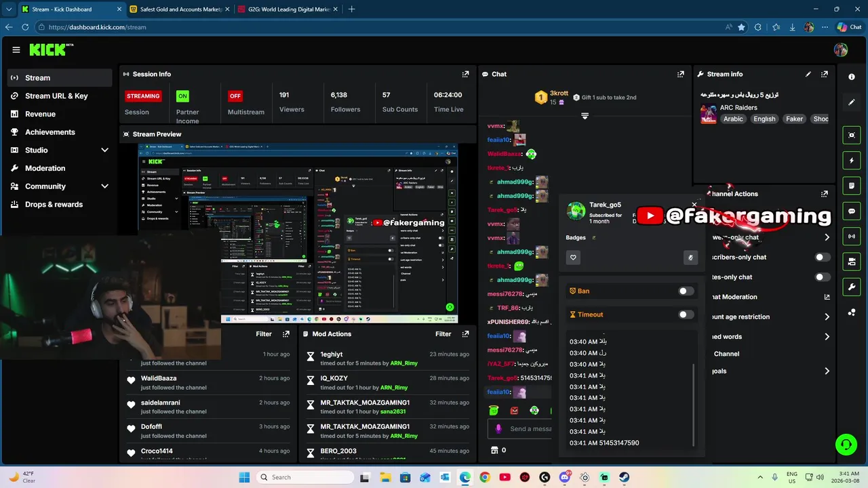This screenshot has width=868, height=488.
Task: Collapse the chat leaderboard arrow
Action: tap(585, 116)
